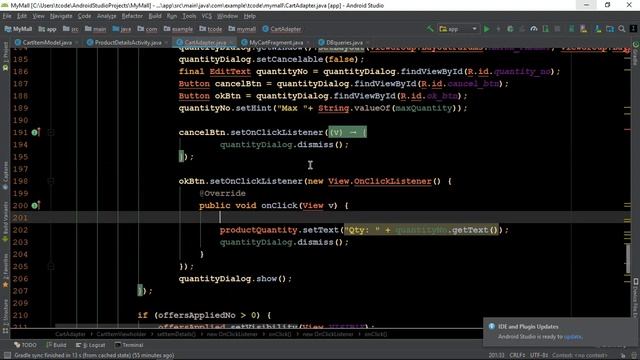Click the editor vertical scrollbar thumb
Viewport: 640px width, 360px height.
coord(627,258)
